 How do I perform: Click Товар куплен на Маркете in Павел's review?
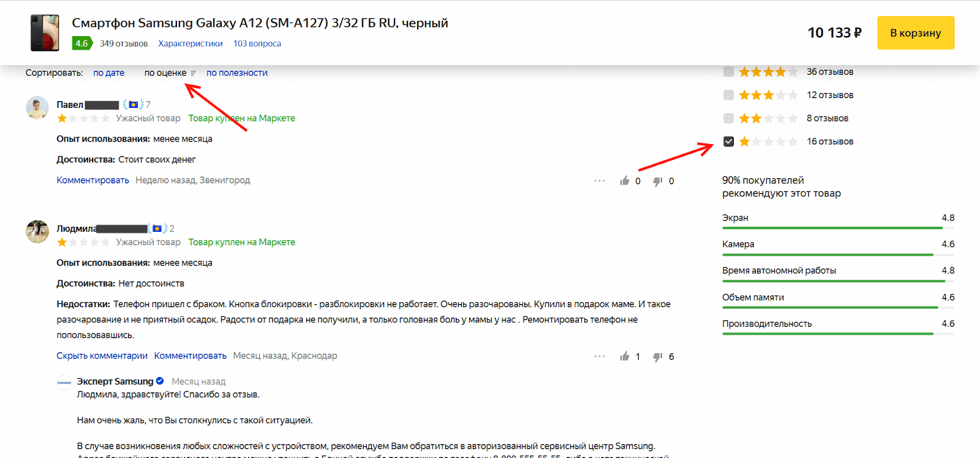(x=241, y=118)
